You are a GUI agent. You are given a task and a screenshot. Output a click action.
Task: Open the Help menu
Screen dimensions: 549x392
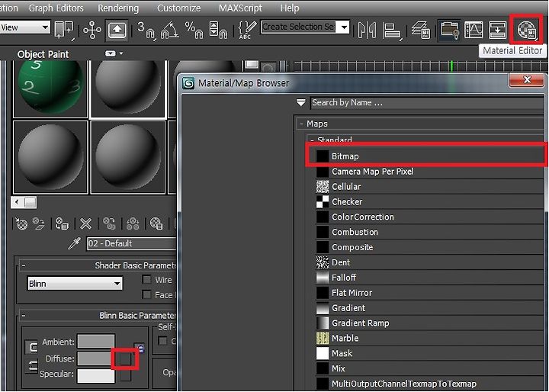(x=290, y=8)
